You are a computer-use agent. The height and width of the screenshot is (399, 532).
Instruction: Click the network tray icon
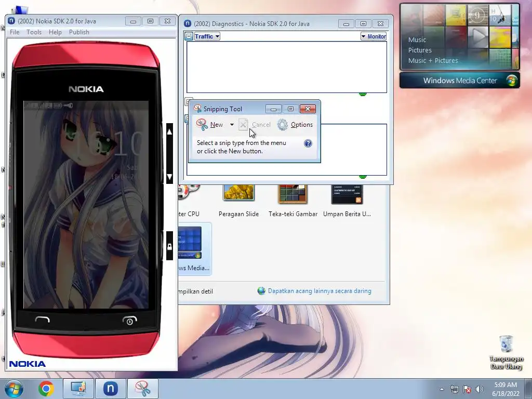click(454, 389)
